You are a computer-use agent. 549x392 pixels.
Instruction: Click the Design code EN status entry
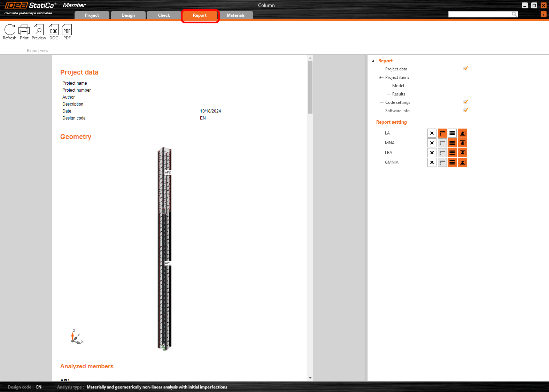pyautogui.click(x=24, y=387)
